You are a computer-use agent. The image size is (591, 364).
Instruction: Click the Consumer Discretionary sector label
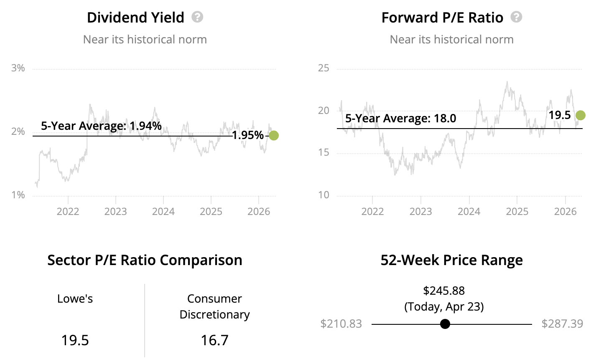point(214,306)
